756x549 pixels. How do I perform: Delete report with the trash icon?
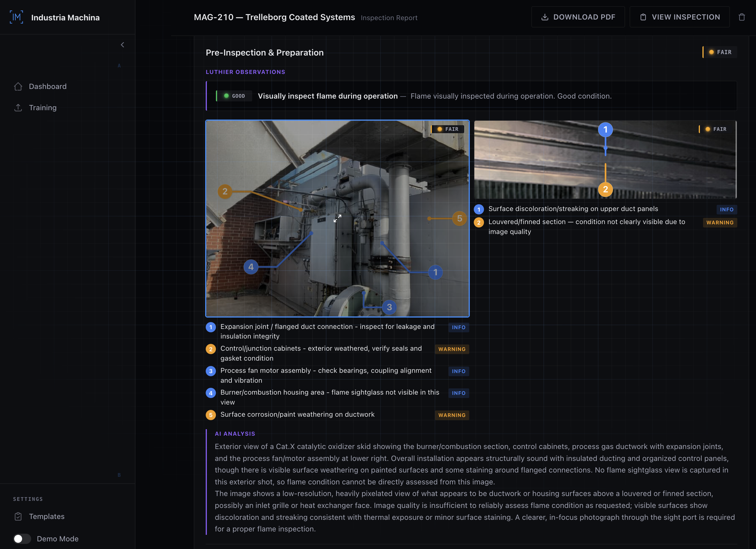tap(742, 17)
